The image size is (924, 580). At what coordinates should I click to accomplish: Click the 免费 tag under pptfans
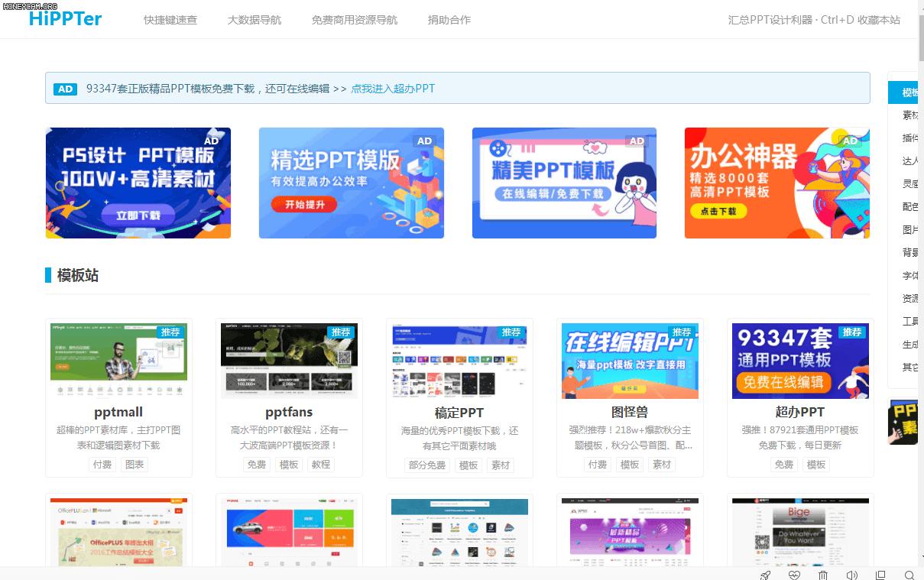click(257, 465)
